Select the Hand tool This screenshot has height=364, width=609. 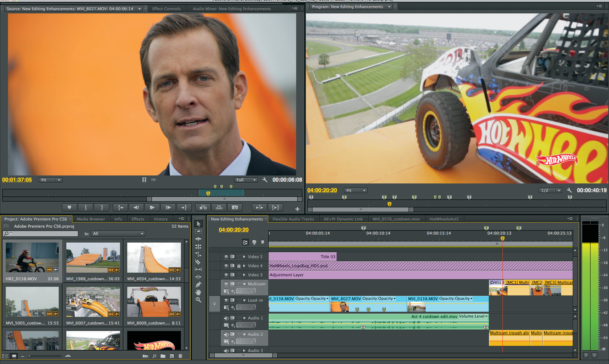pos(198,292)
